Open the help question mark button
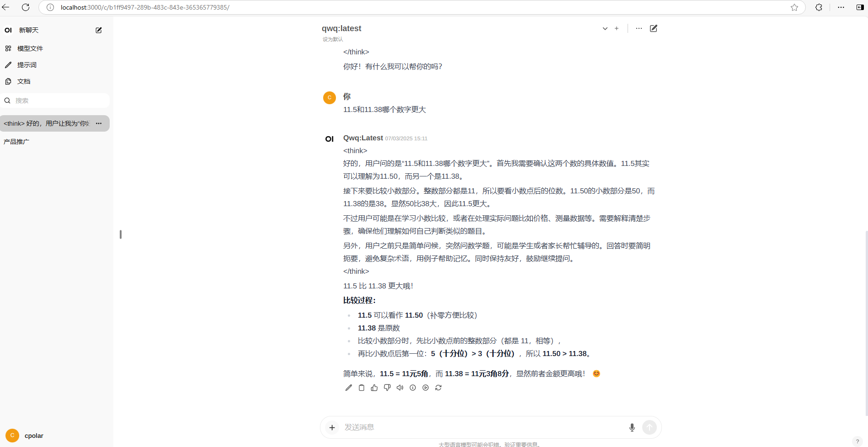Image resolution: width=868 pixels, height=447 pixels. 857,442
